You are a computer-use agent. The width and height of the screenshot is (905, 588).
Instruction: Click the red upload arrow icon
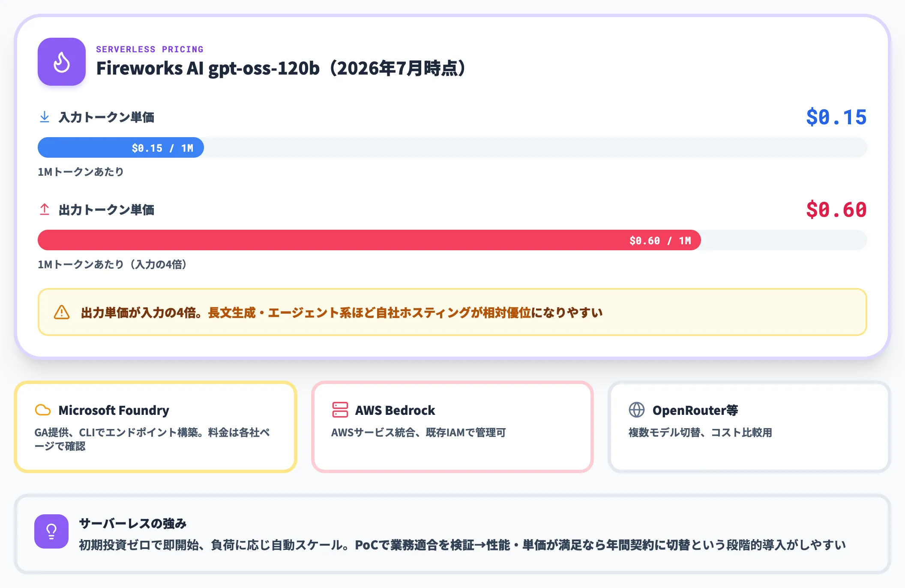(x=45, y=210)
